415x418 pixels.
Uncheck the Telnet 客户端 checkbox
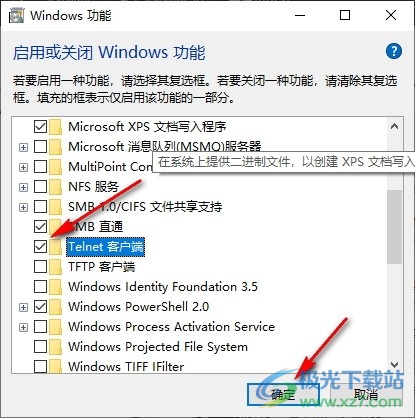tap(40, 247)
